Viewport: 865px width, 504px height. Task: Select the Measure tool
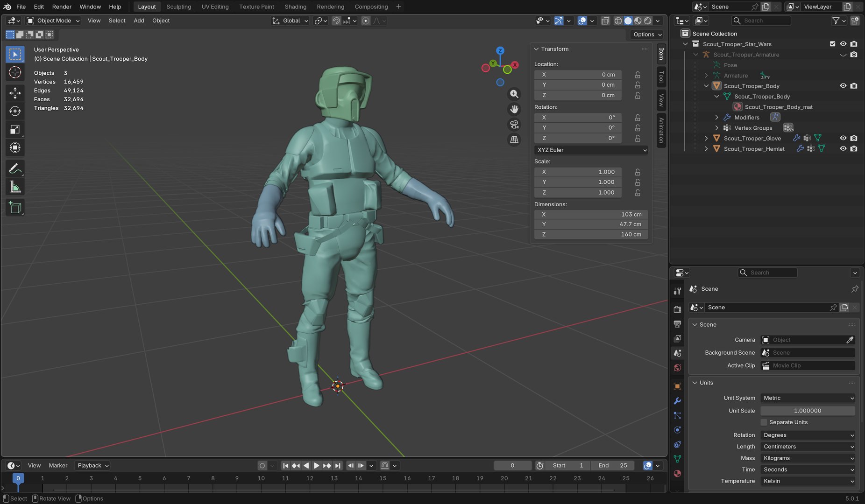(x=15, y=187)
